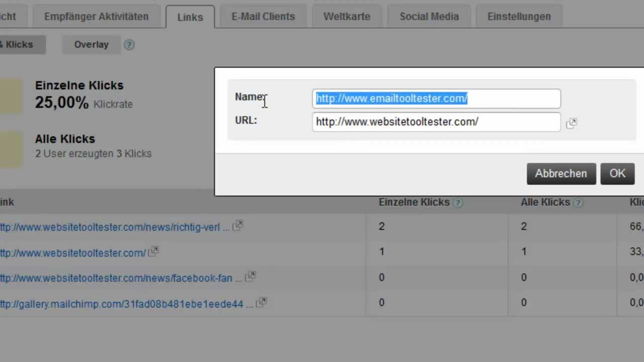
Task: Switch to Empfänger Aktivitäten tab
Action: tap(97, 17)
